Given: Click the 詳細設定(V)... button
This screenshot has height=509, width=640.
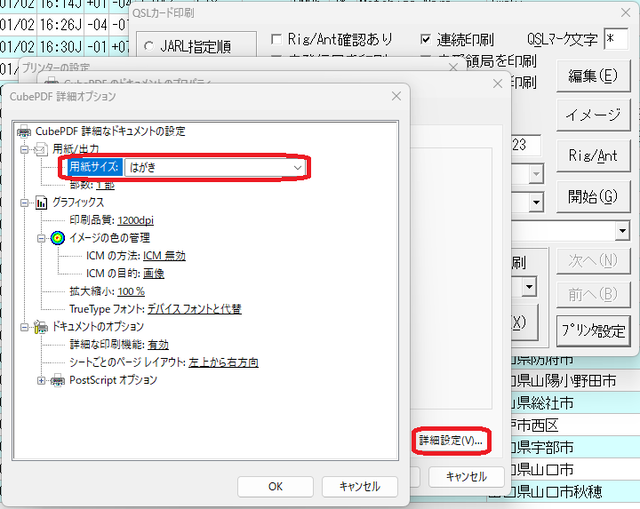Looking at the screenshot, I should coord(451,440).
